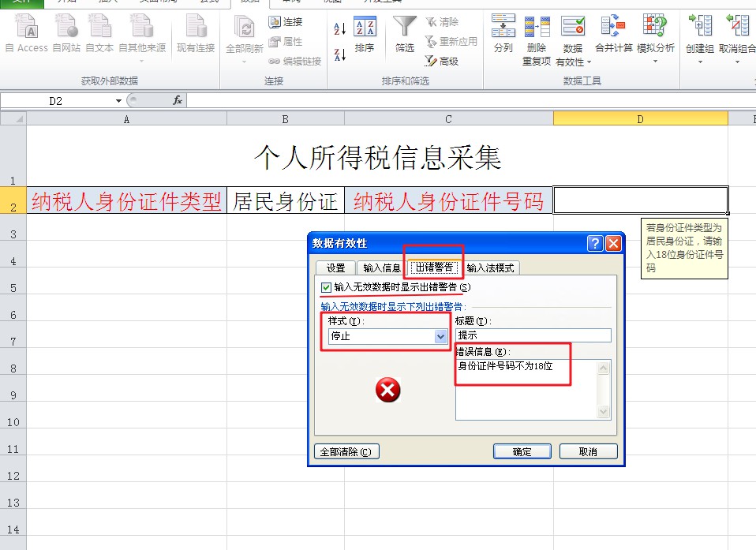Toggle 输入无效数据时显示出错警告 checkbox
This screenshot has height=550, width=756.
click(x=327, y=287)
